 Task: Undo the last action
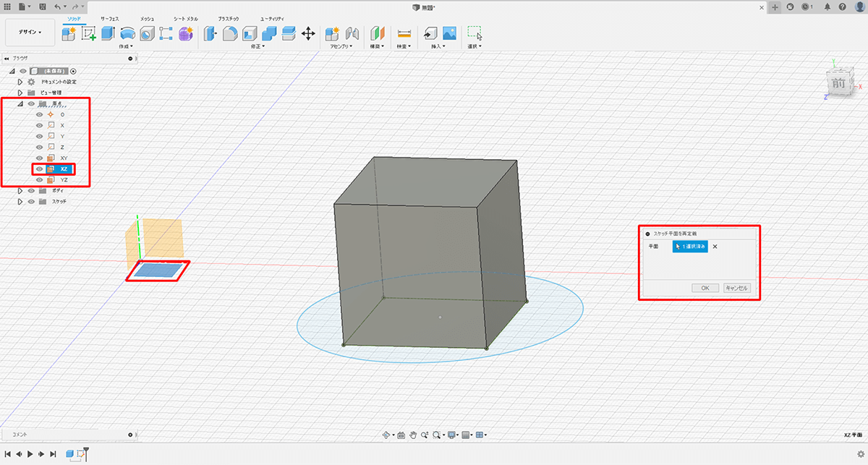pyautogui.click(x=58, y=7)
